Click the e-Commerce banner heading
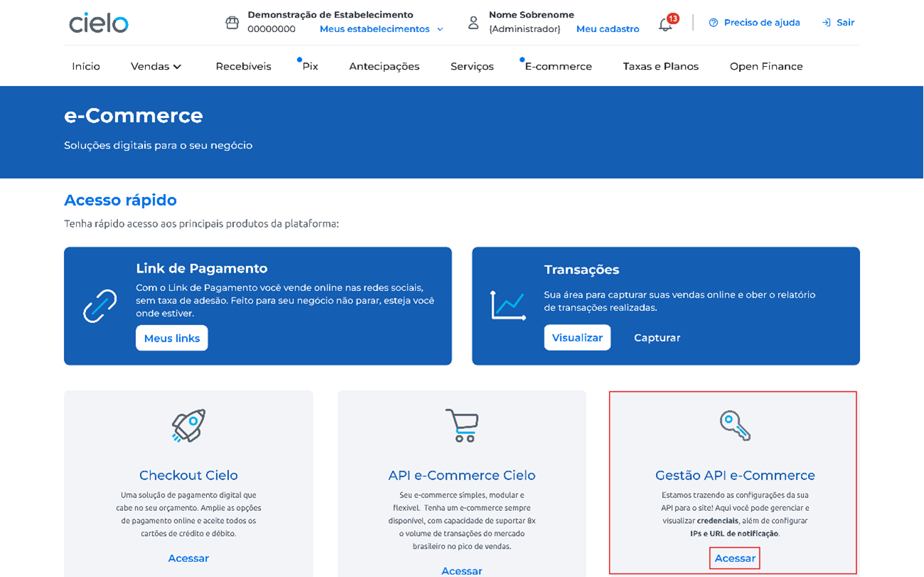The image size is (924, 577). tap(134, 115)
